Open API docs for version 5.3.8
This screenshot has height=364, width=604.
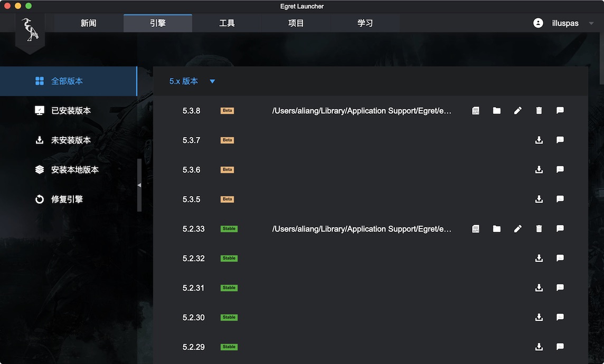coord(476,111)
